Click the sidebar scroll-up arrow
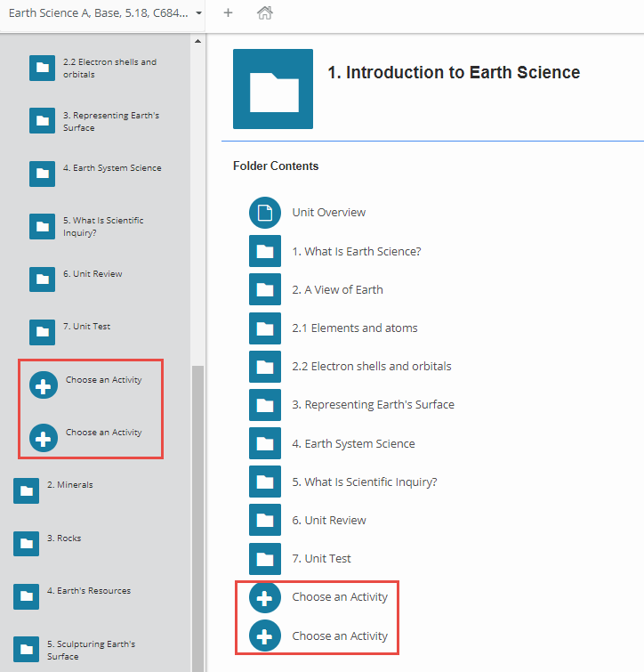644x672 pixels. click(x=197, y=42)
